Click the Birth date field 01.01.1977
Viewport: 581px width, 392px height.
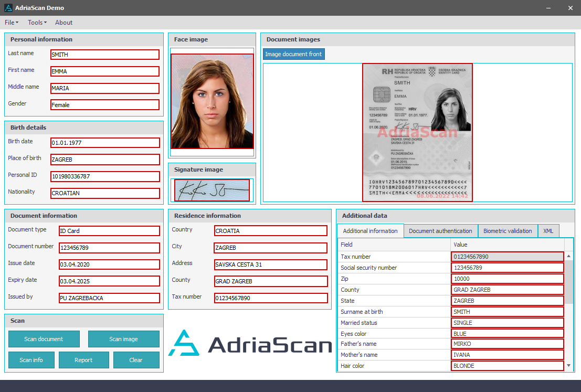105,143
